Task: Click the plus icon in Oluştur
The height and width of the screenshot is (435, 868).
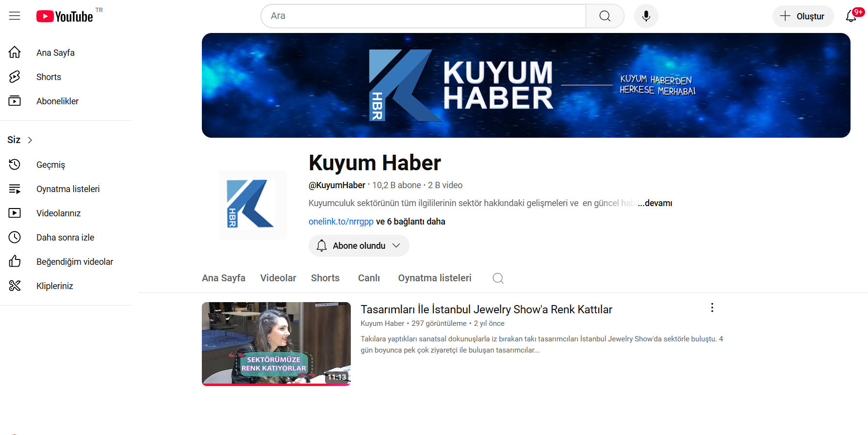Action: [785, 16]
